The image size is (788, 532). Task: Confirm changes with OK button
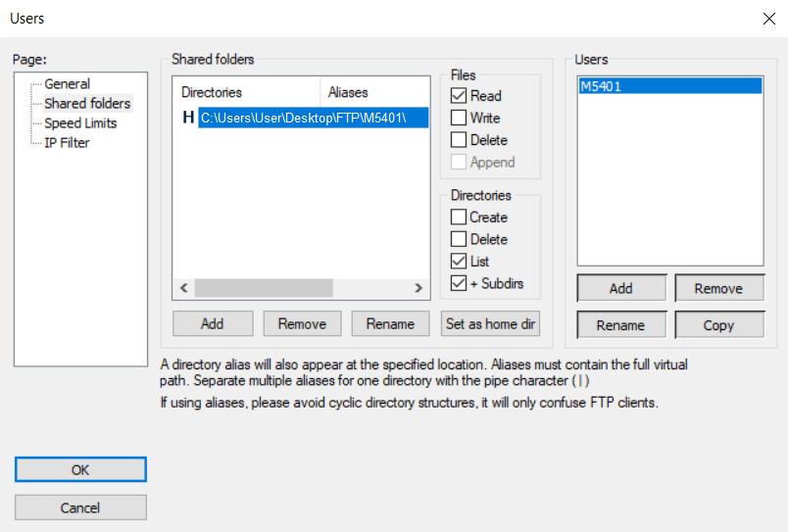click(x=80, y=470)
